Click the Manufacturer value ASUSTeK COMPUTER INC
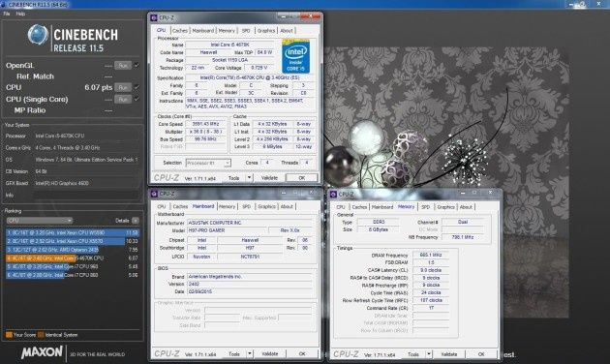This screenshot has height=364, width=610. pyautogui.click(x=250, y=223)
